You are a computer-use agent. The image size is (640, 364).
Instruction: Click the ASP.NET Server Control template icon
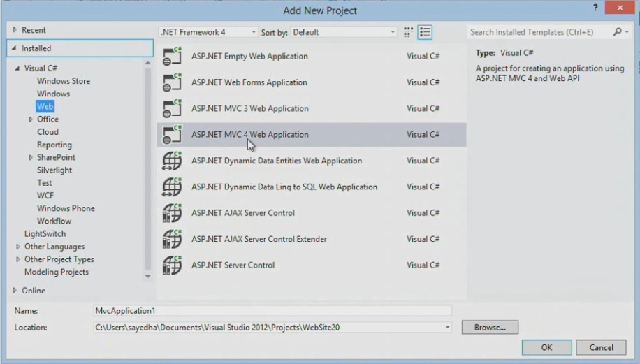pyautogui.click(x=172, y=265)
